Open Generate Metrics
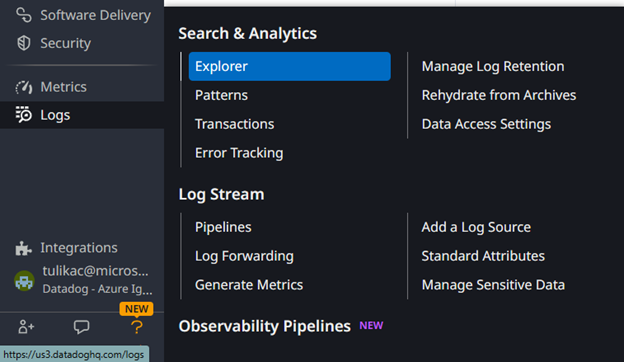 click(249, 285)
